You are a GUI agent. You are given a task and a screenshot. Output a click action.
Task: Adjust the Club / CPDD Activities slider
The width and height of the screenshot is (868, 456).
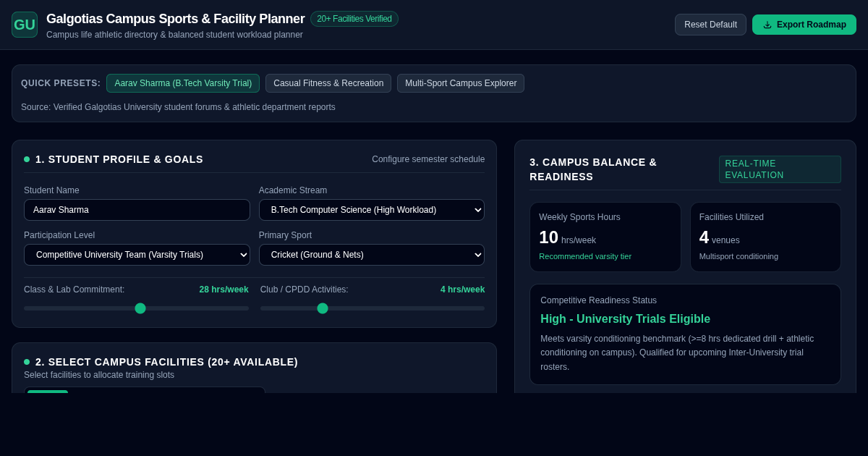tap(373, 308)
